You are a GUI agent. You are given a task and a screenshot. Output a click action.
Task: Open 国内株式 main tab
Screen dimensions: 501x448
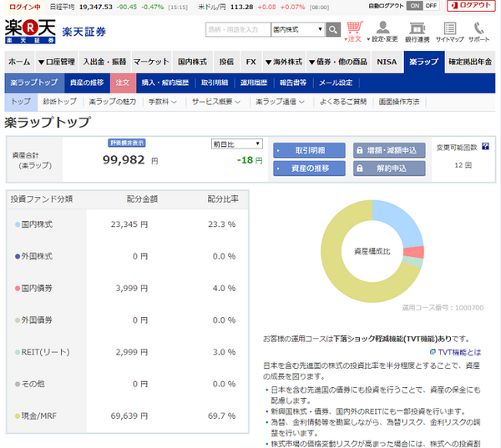pos(192,62)
